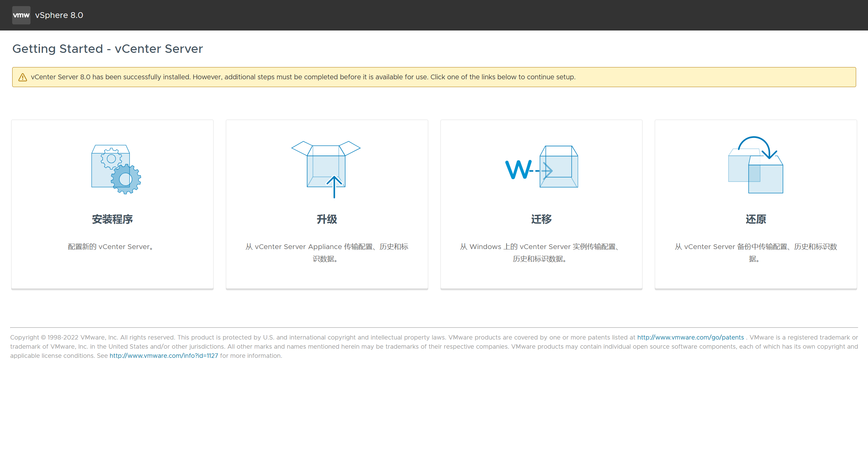Click the upgrade box with arrow icon
This screenshot has width=868, height=471.
[326, 169]
